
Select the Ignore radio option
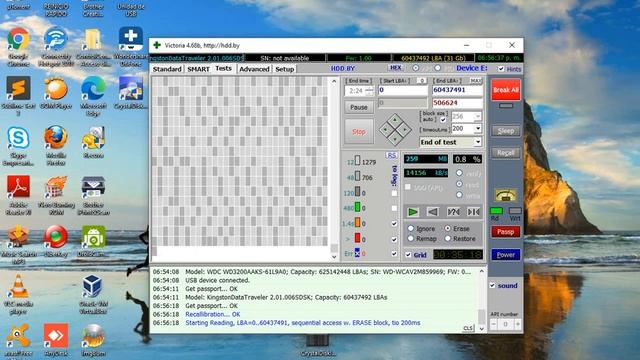tap(411, 229)
